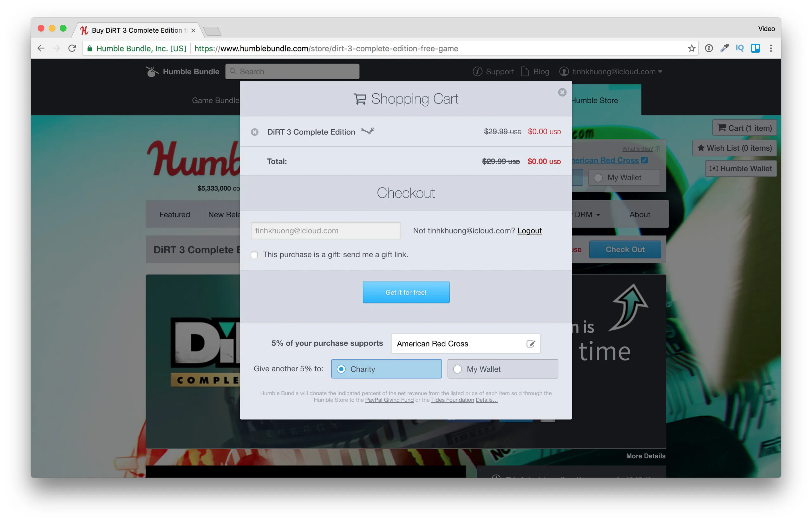
Task: Open the IQ browser extension
Action: [739, 49]
